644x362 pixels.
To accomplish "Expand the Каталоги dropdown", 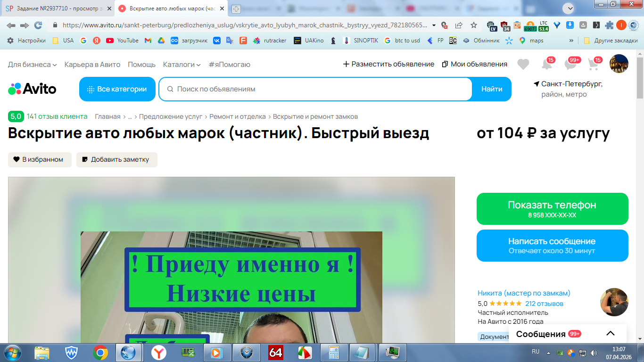I will [x=182, y=64].
